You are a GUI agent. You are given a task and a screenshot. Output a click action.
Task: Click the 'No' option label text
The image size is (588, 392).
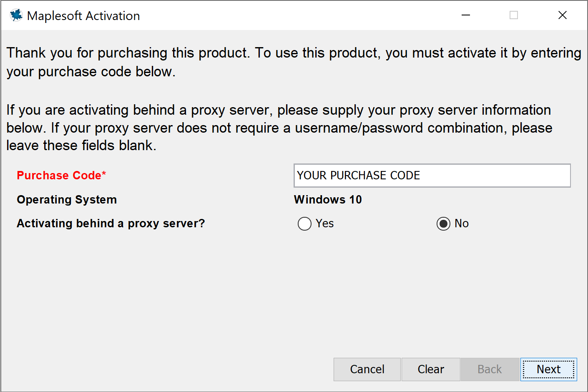pyautogui.click(x=461, y=224)
